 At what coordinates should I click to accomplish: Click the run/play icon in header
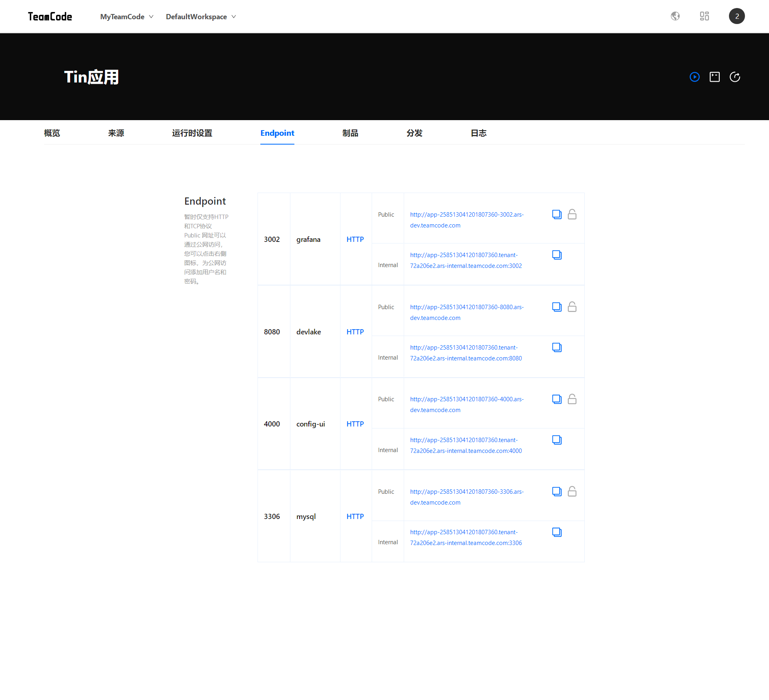tap(695, 77)
